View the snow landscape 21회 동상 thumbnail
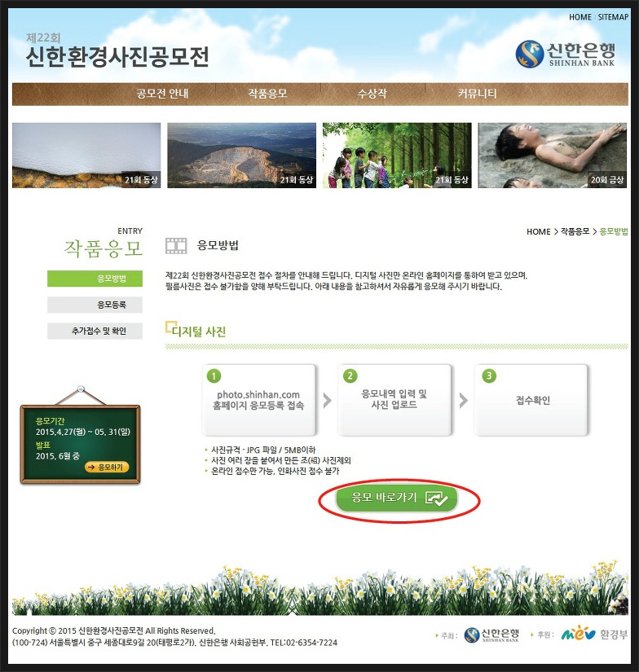The width and height of the screenshot is (639, 672). click(x=86, y=155)
